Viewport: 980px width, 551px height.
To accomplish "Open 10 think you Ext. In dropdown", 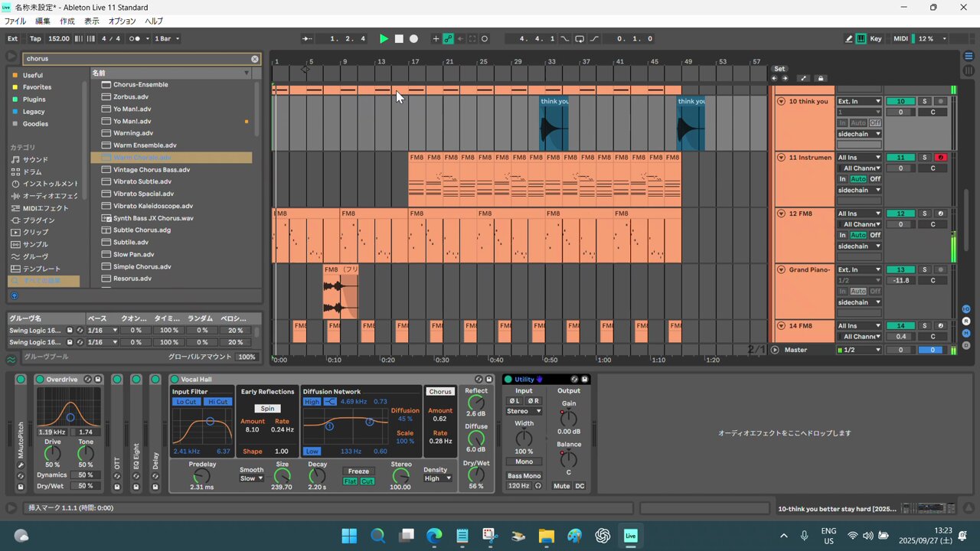I will coord(859,101).
